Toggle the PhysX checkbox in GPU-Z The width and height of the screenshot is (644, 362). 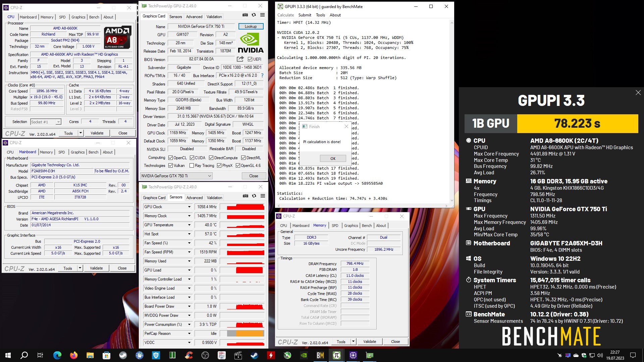219,166
